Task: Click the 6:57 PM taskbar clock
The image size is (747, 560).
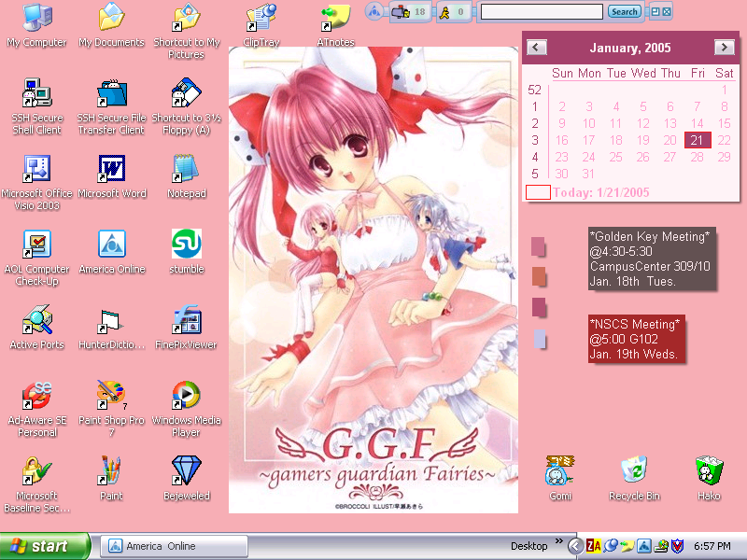Action: coord(712,546)
